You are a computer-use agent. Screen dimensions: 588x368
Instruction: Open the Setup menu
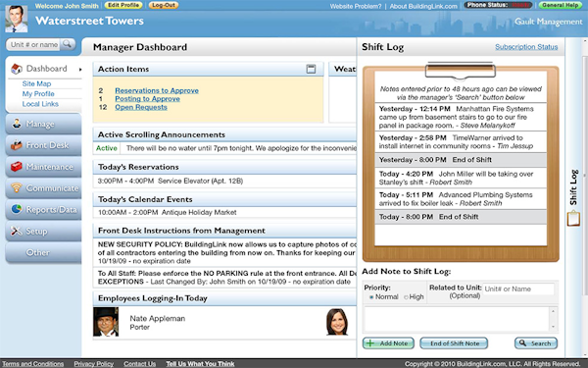[x=43, y=231]
